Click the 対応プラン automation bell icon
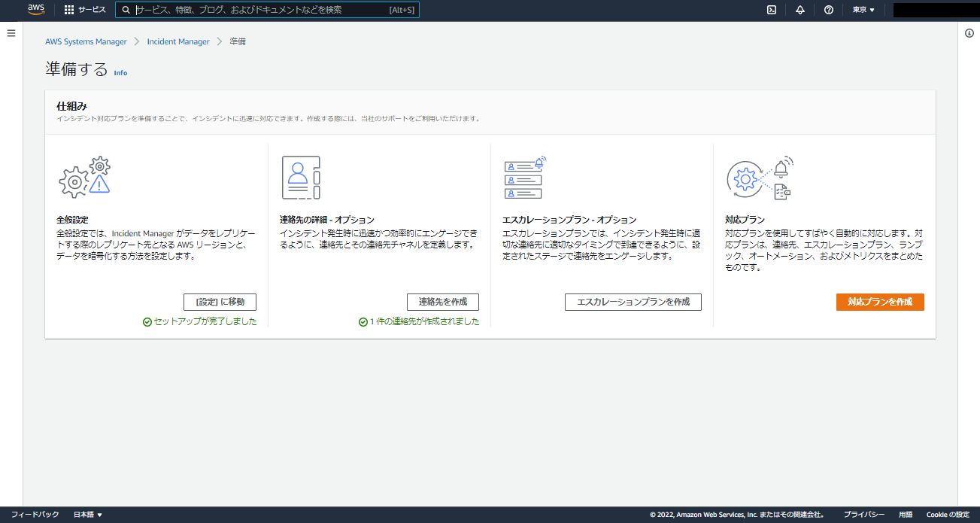 (760, 178)
